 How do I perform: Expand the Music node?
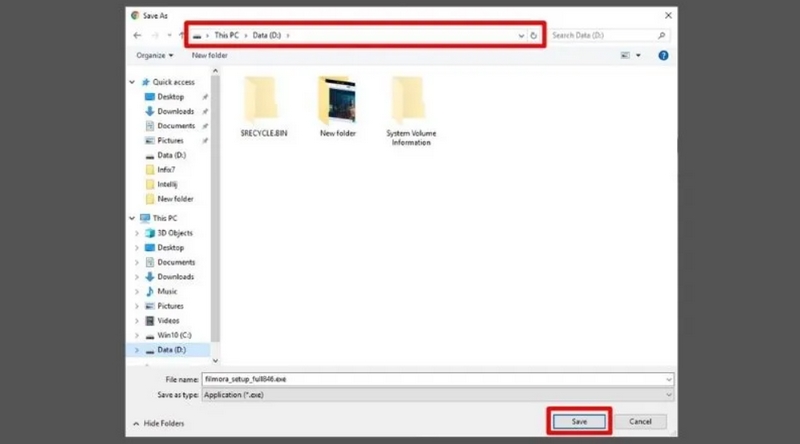(x=137, y=291)
